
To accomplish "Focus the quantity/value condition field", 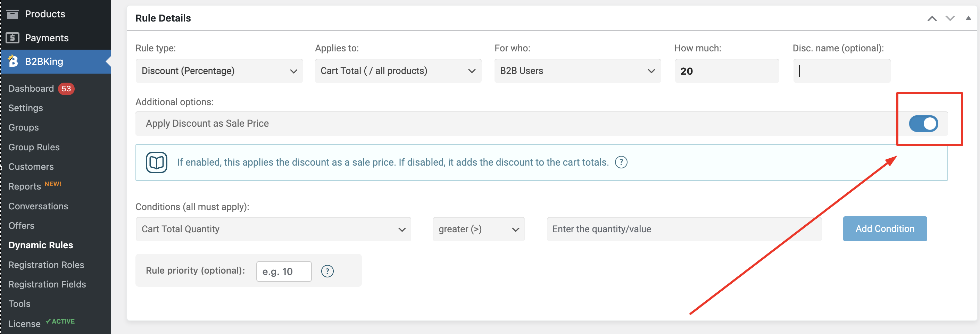I will (684, 229).
